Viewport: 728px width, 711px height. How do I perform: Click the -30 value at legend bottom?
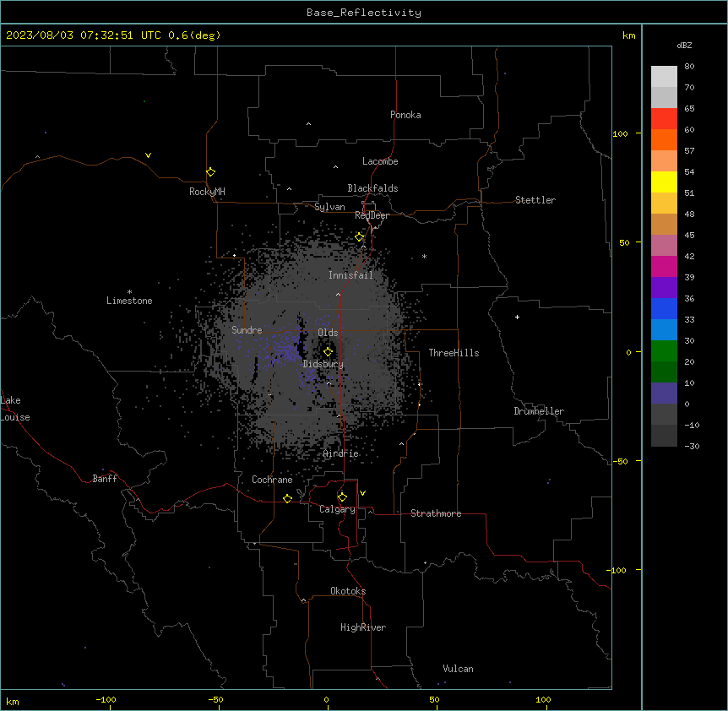[692, 446]
